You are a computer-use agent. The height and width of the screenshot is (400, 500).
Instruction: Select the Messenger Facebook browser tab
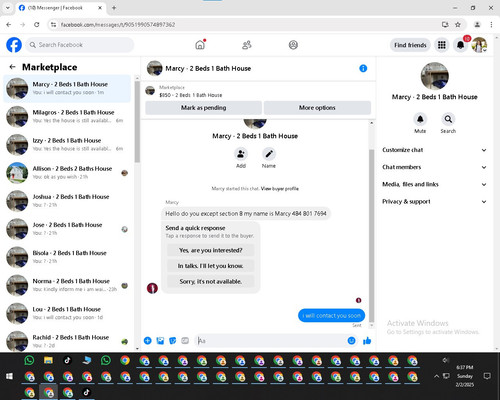(60, 8)
